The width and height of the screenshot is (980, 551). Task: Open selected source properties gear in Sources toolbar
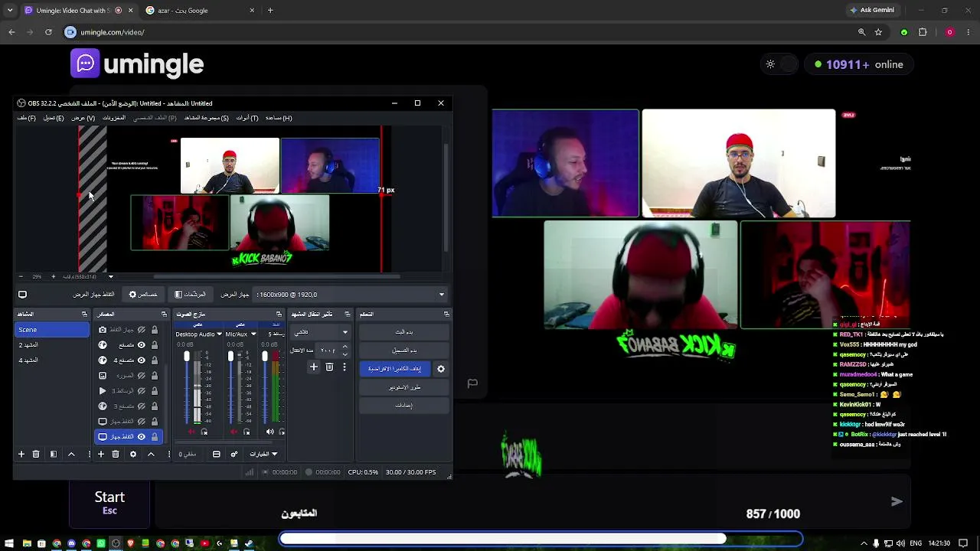coord(133,455)
